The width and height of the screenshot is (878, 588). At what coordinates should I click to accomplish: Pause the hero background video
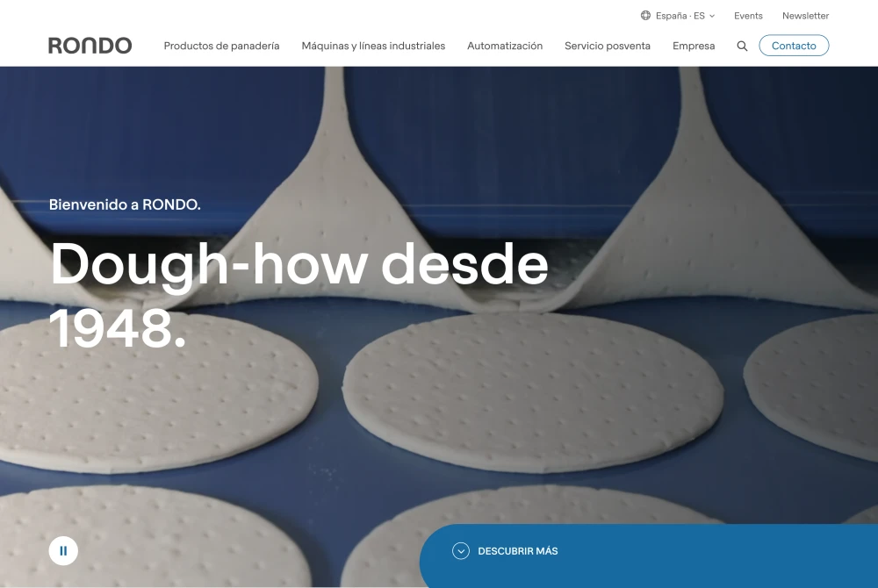(63, 551)
